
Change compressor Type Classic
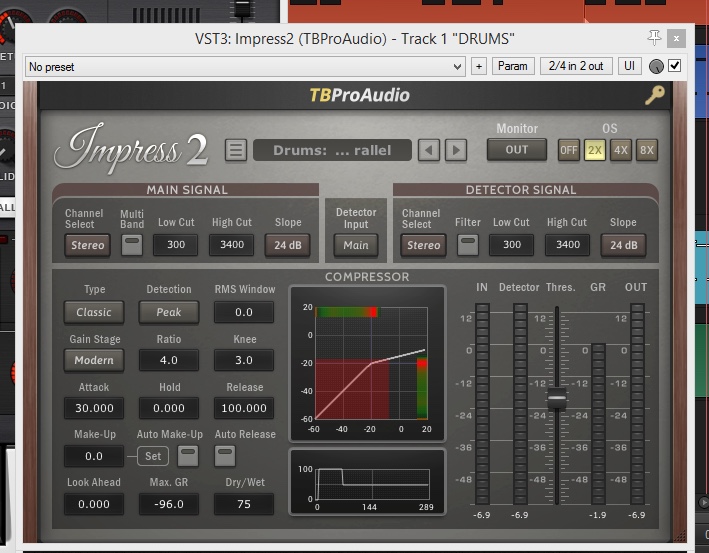94,312
